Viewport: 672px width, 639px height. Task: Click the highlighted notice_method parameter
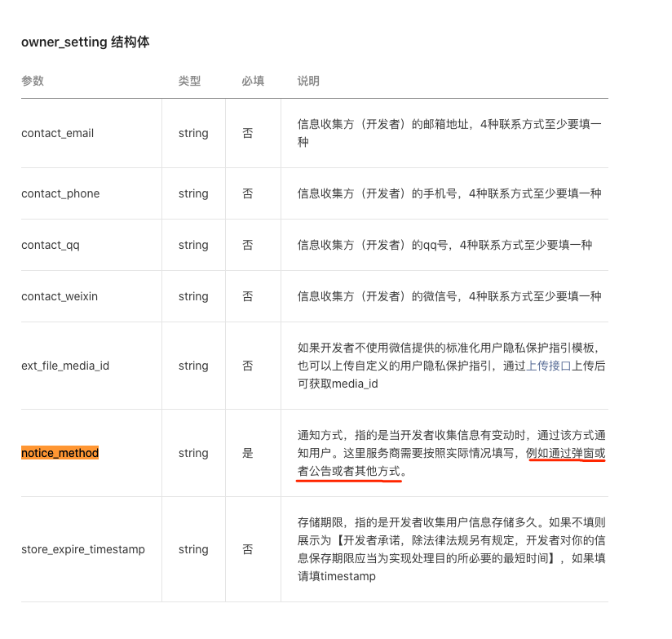tap(60, 453)
